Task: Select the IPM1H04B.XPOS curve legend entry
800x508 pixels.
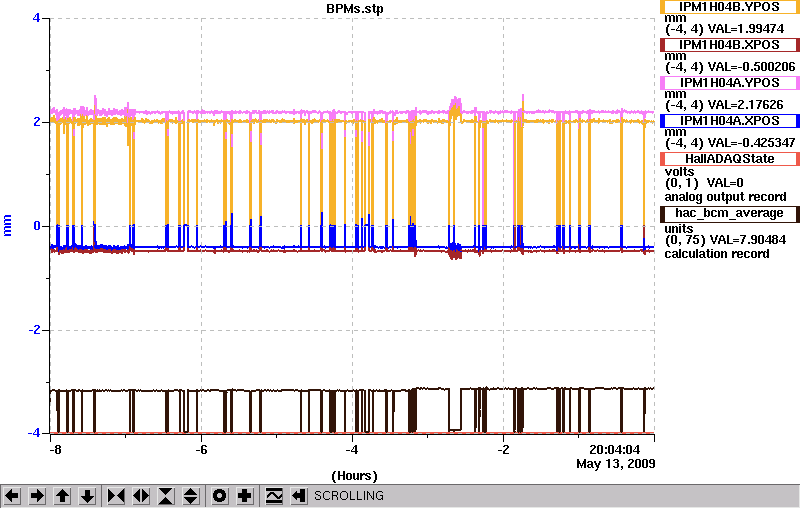Action: (x=729, y=45)
